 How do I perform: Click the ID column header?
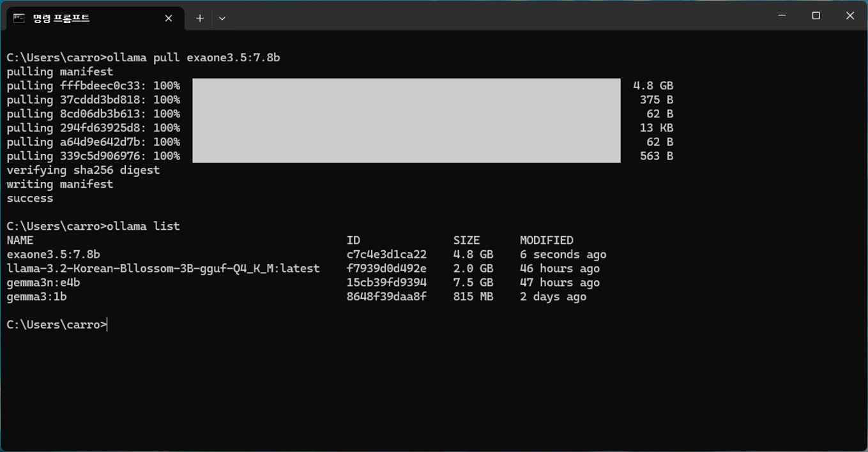353,240
